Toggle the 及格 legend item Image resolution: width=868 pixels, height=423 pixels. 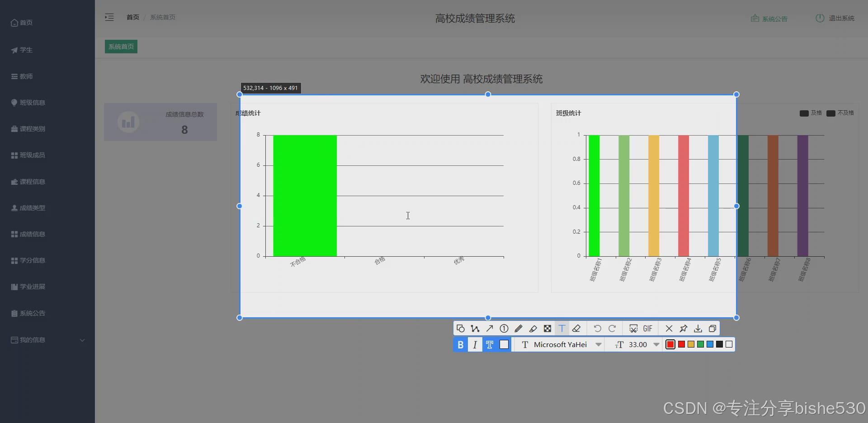(x=811, y=113)
